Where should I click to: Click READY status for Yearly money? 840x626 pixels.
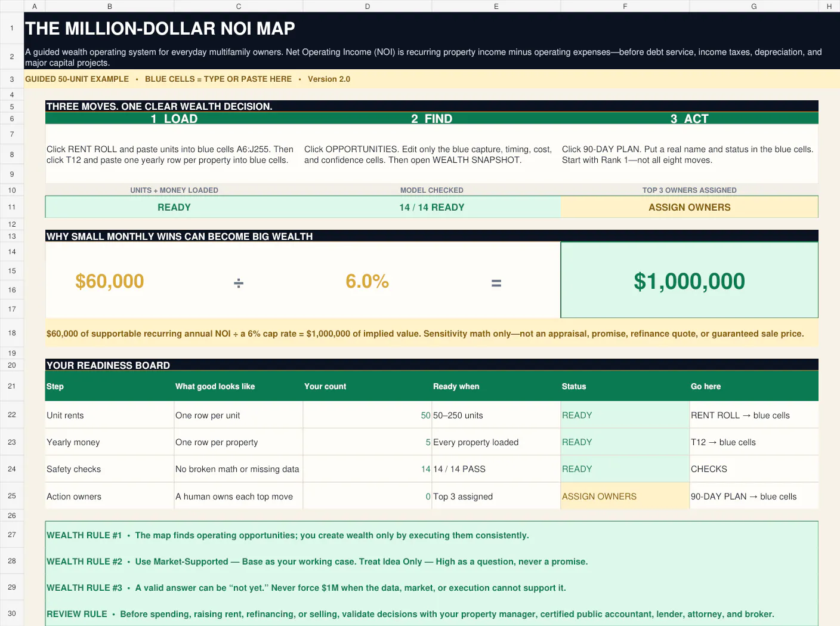click(x=625, y=442)
